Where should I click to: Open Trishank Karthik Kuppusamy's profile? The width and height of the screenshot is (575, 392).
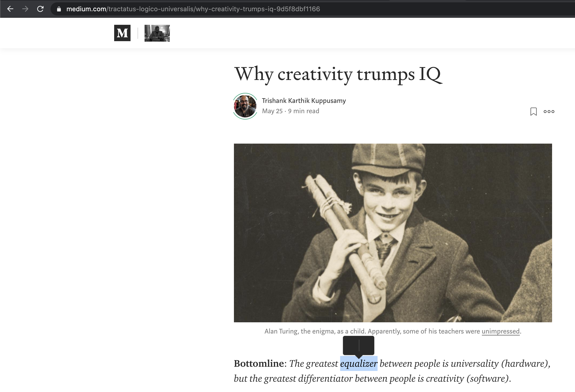304,101
